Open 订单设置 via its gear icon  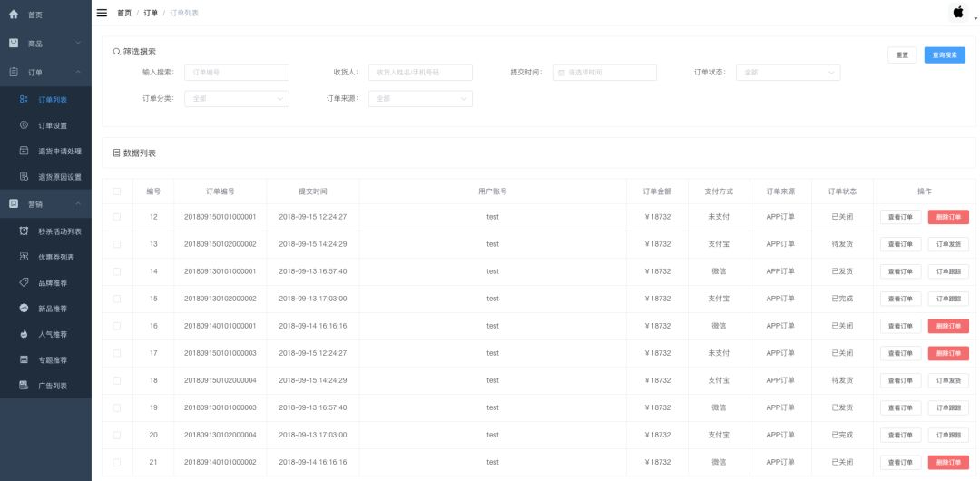tap(24, 125)
